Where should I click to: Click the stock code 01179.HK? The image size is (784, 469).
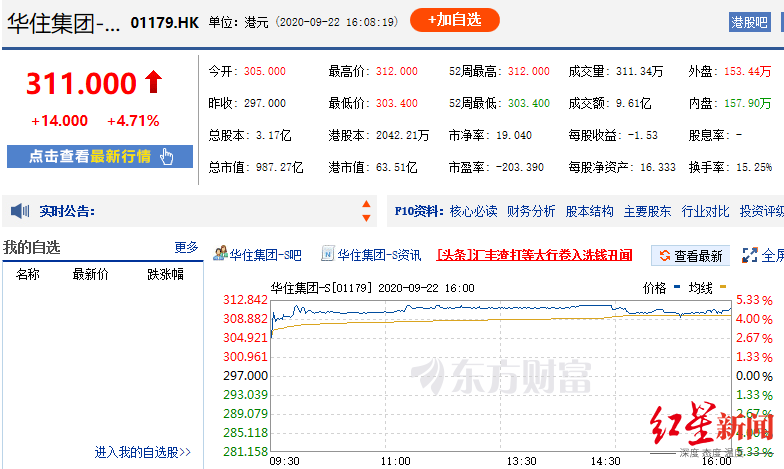click(164, 22)
